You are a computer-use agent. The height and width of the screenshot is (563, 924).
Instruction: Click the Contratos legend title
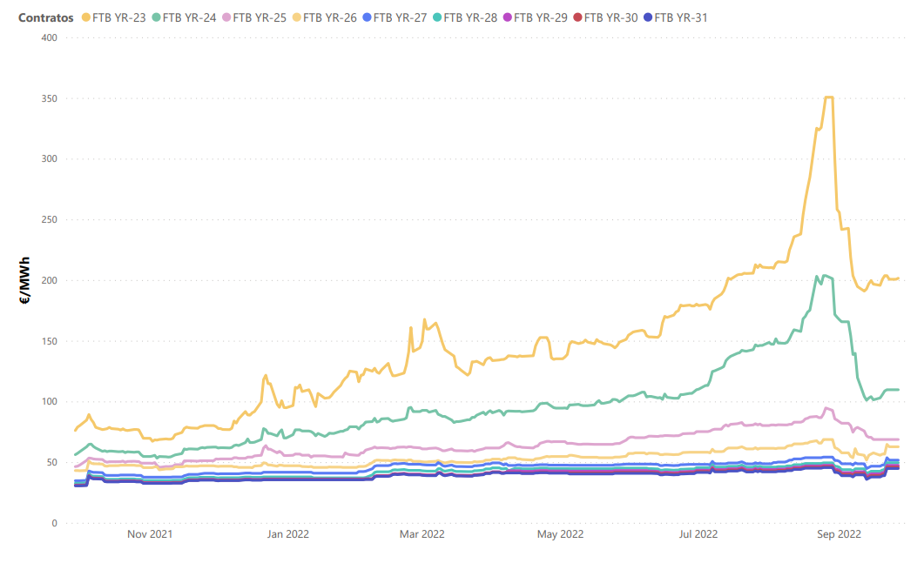click(45, 17)
